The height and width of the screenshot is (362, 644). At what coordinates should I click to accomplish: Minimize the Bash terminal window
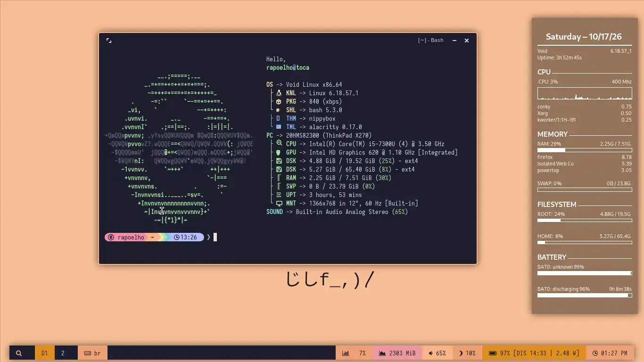(x=454, y=41)
